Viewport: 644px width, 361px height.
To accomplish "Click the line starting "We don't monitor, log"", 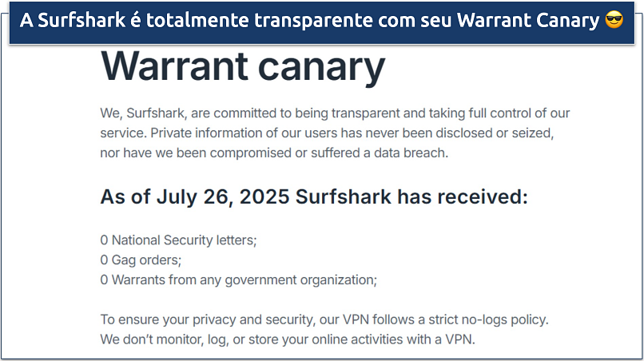I will coord(288,339).
